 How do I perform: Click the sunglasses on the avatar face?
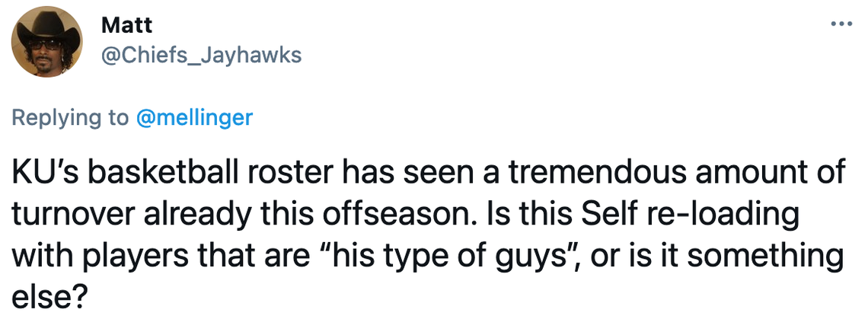click(x=45, y=45)
